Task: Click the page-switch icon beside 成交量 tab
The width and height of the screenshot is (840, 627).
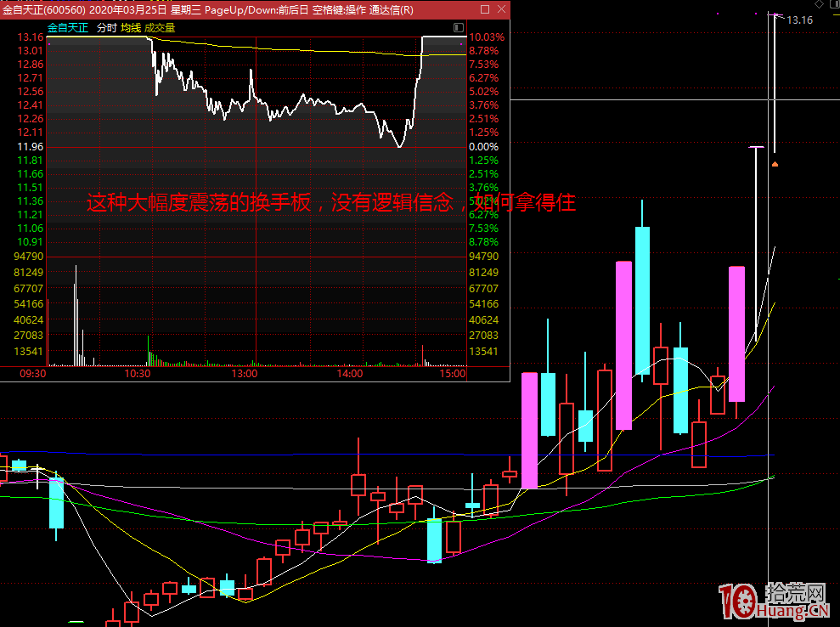Action: point(458,27)
